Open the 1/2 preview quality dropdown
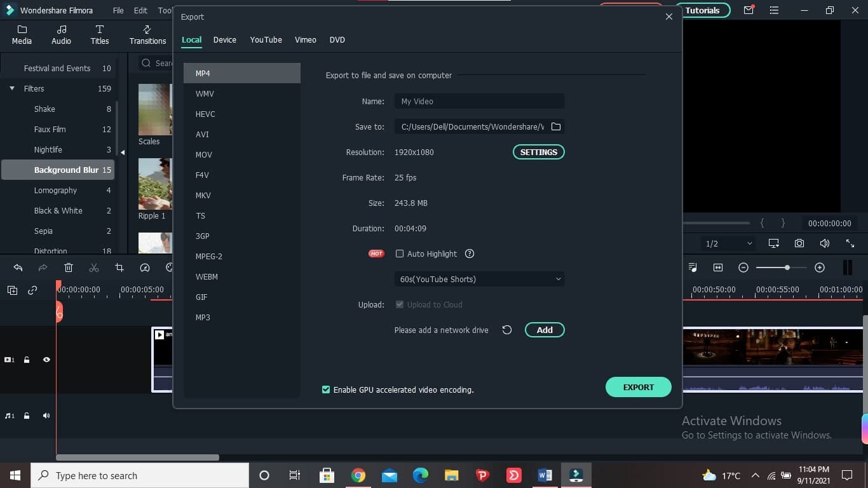868x488 pixels. click(x=728, y=243)
